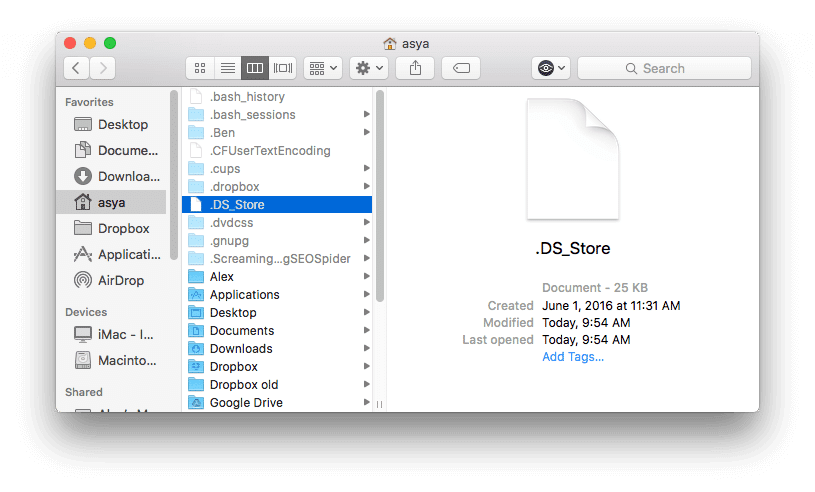Click the yellow minimize window button
This screenshot has width=815, height=492.
[x=90, y=43]
